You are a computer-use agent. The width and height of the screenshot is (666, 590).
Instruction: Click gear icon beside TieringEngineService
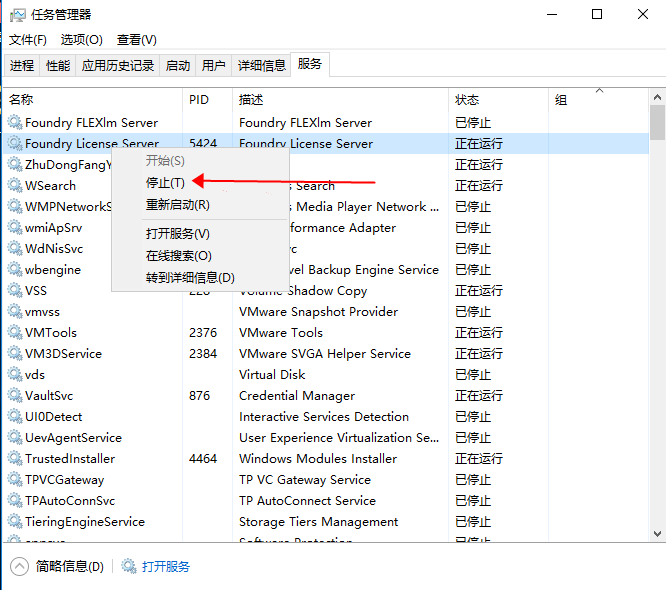coord(15,521)
